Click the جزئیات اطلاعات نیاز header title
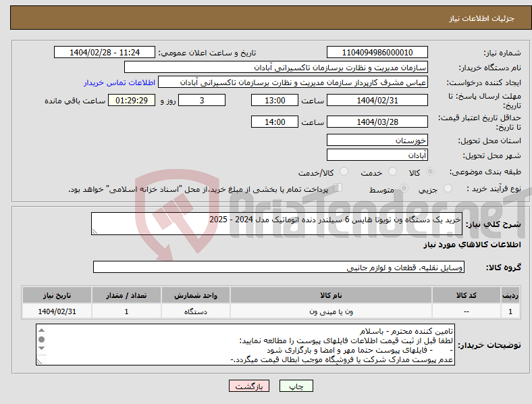The height and width of the screenshot is (404, 532). pos(482,18)
